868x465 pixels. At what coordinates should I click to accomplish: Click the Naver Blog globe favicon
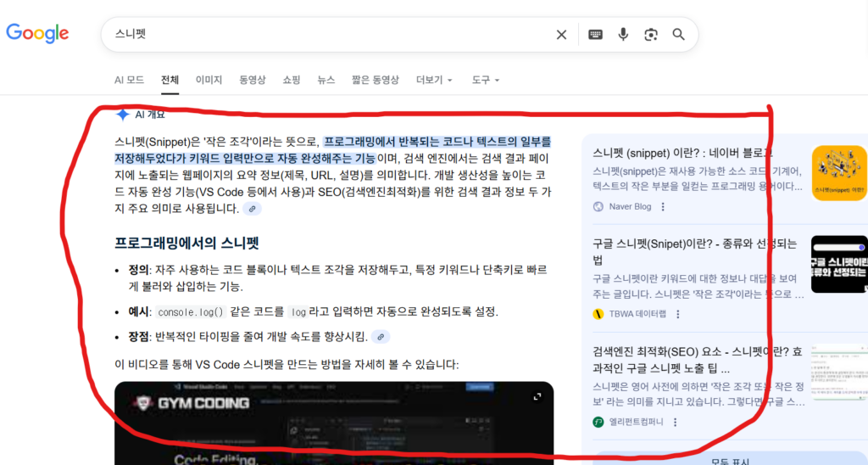pos(598,207)
